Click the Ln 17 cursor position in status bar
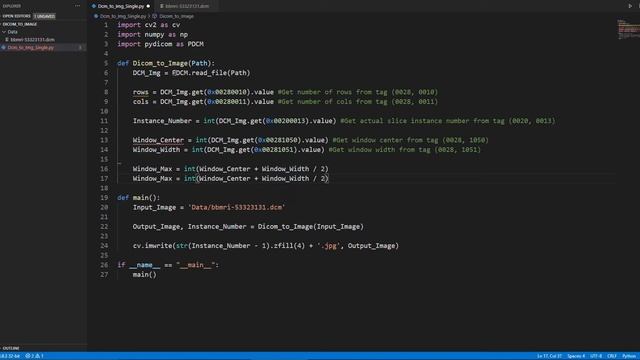 [549, 356]
